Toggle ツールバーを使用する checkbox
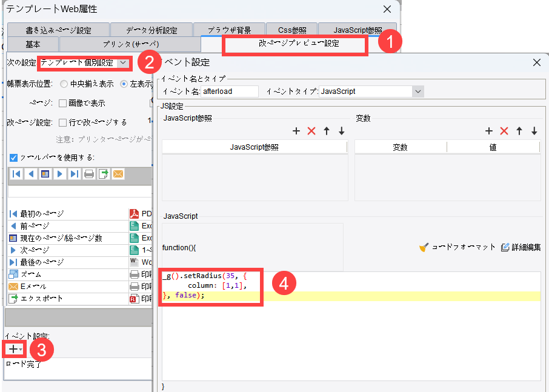 click(x=13, y=158)
